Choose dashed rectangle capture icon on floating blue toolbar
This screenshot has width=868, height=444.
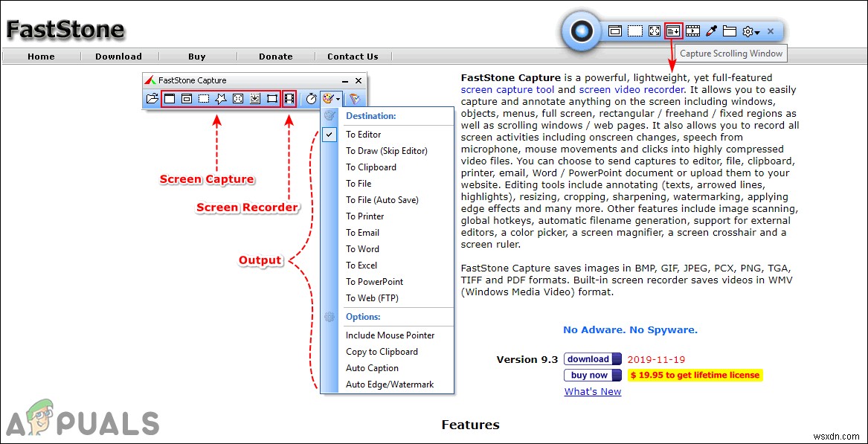(x=634, y=31)
